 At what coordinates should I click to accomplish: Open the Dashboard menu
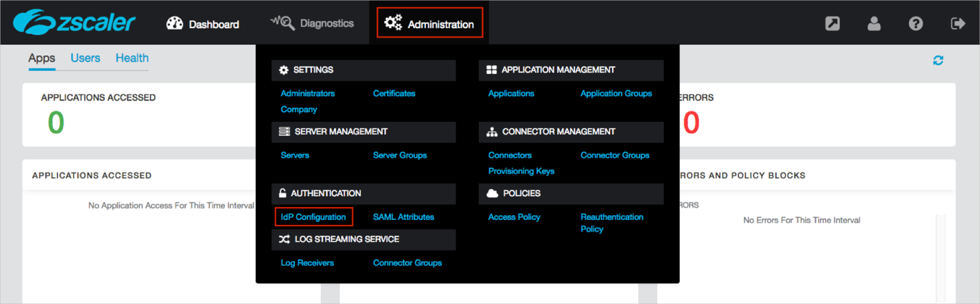click(x=202, y=24)
